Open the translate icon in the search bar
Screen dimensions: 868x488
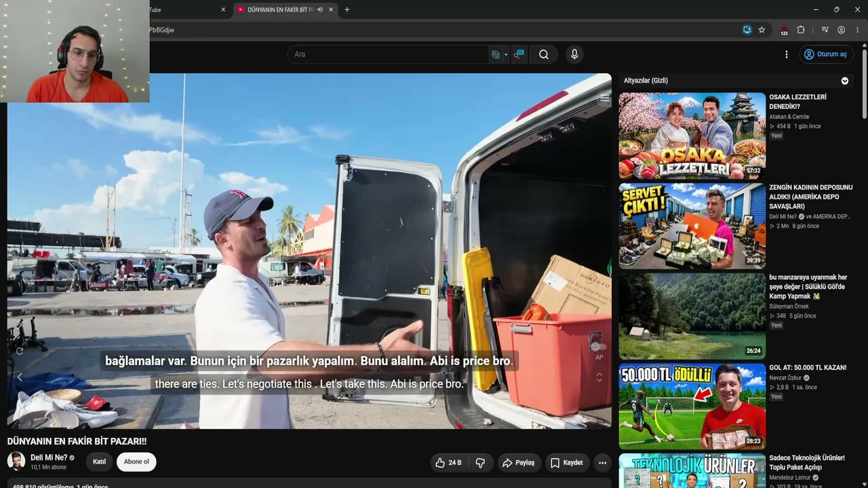pos(496,54)
